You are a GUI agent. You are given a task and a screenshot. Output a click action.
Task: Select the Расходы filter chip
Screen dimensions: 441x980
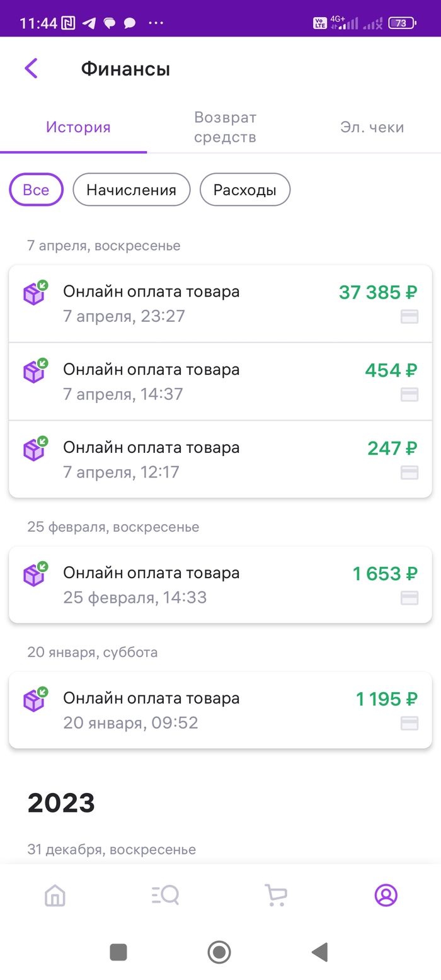point(244,190)
